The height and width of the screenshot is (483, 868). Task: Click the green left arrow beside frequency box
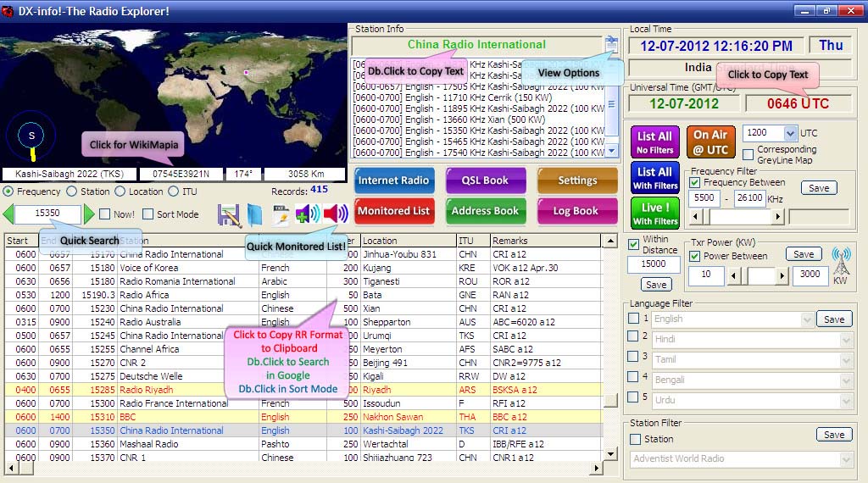coord(8,214)
